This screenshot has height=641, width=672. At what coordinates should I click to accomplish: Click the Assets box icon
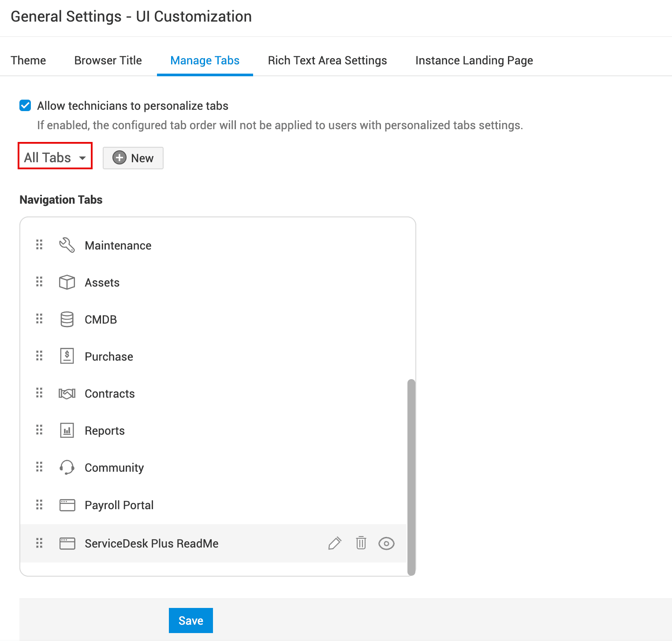67,282
